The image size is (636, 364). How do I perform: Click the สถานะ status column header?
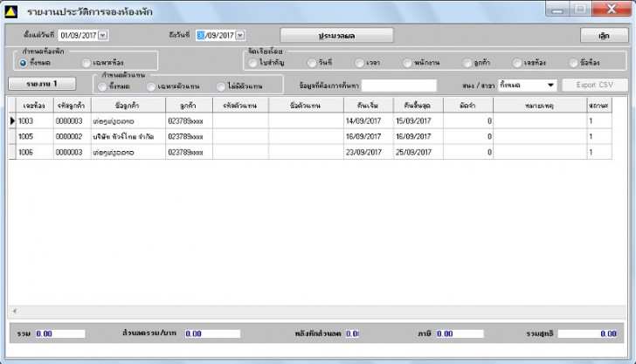pyautogui.click(x=599, y=106)
